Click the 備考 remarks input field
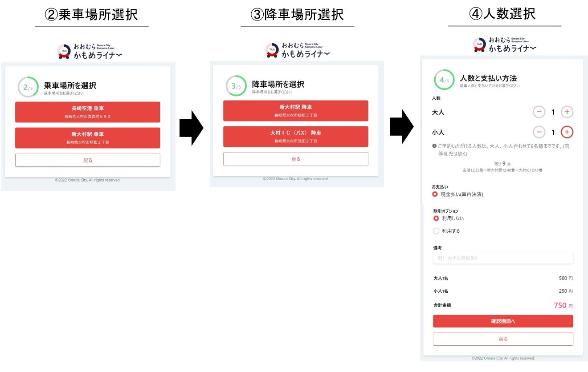This screenshot has width=588, height=372. pyautogui.click(x=503, y=258)
